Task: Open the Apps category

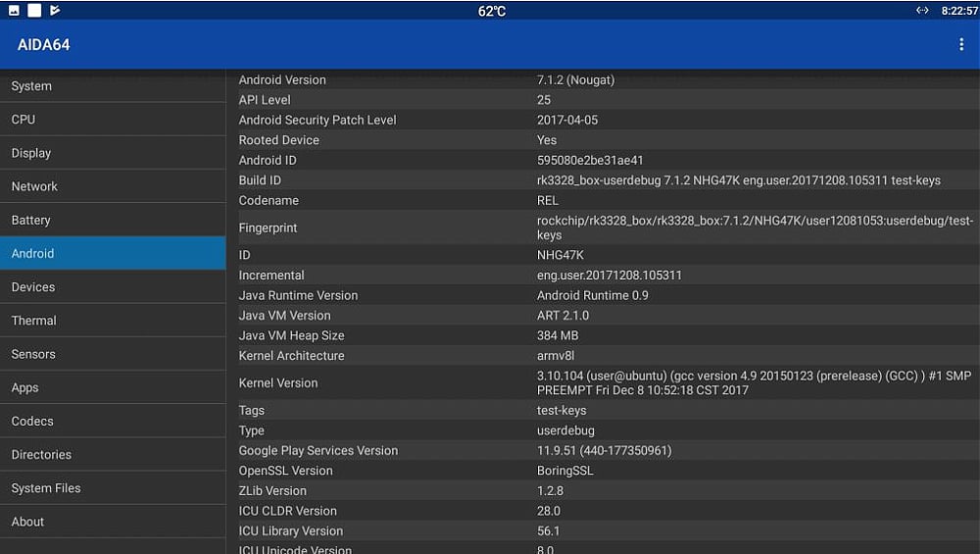Action: click(x=113, y=387)
